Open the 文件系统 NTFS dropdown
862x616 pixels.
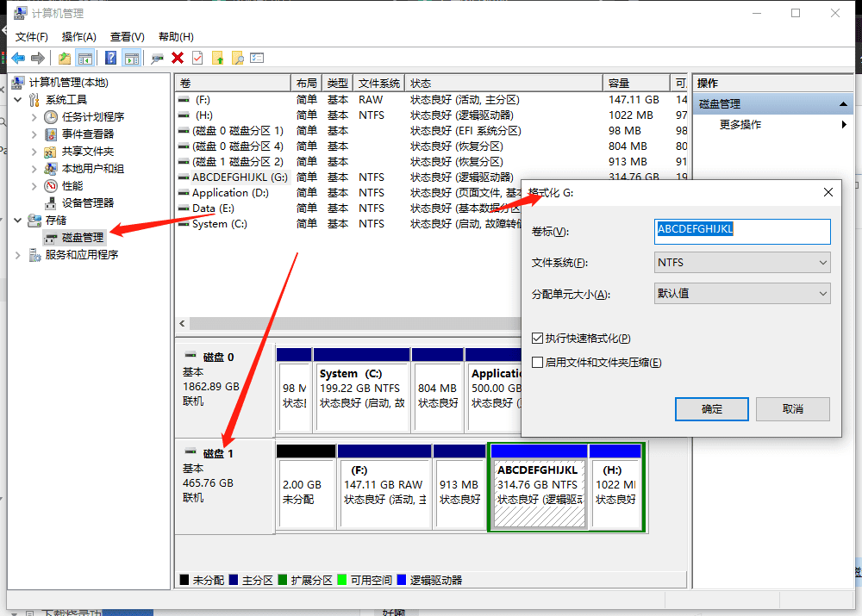(742, 263)
